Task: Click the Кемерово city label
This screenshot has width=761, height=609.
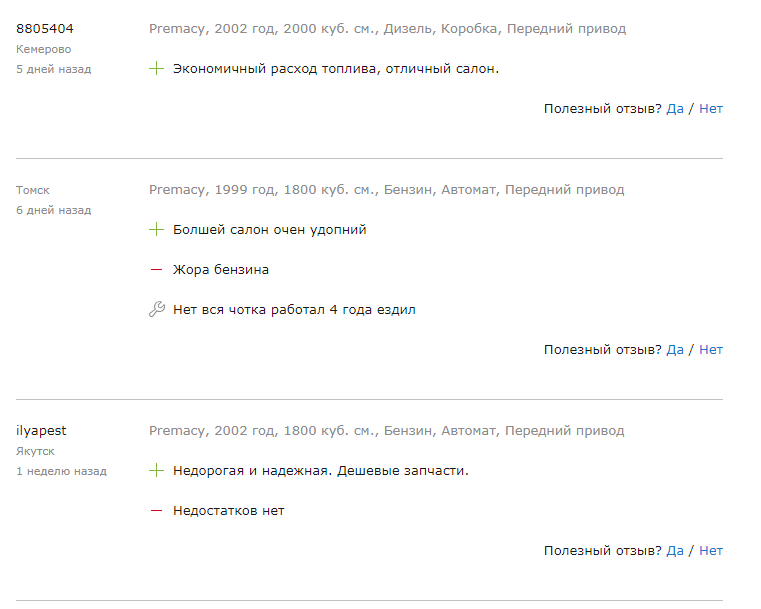Action: pyautogui.click(x=44, y=49)
